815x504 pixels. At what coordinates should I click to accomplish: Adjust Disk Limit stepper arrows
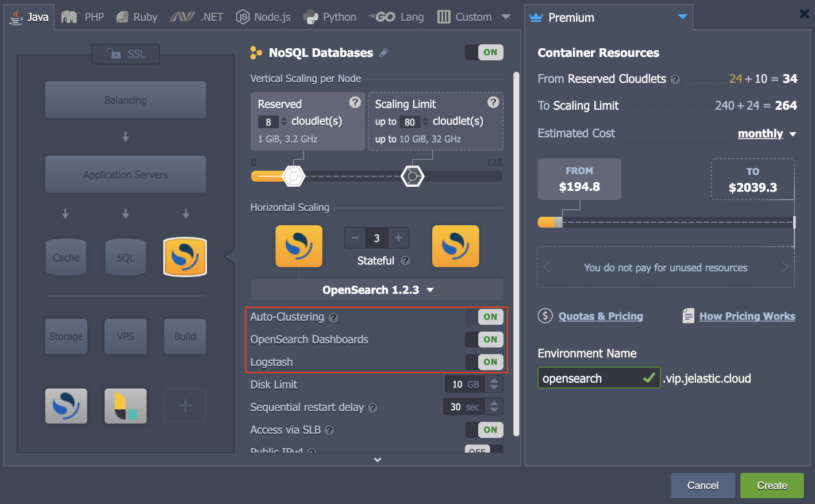tap(494, 384)
